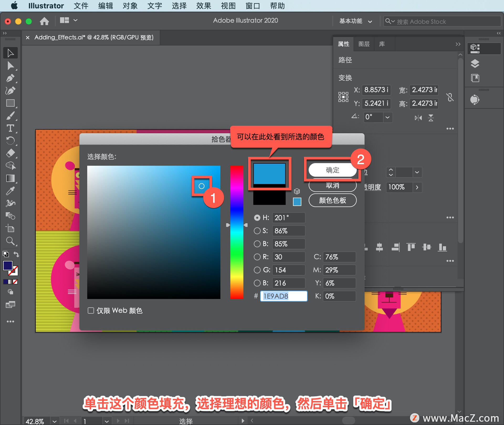504x425 pixels.
Task: Select the Direct Selection tool
Action: (x=10, y=66)
